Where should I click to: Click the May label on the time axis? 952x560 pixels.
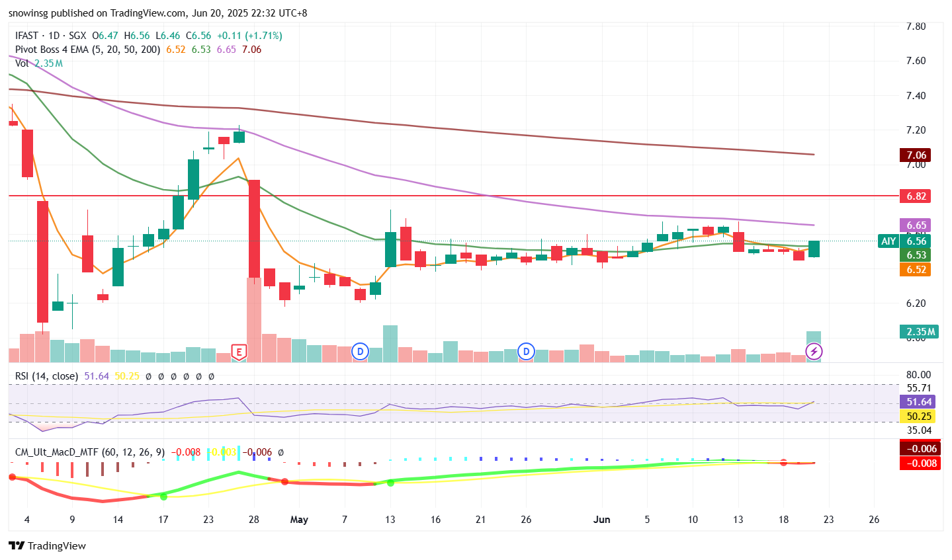point(299,520)
